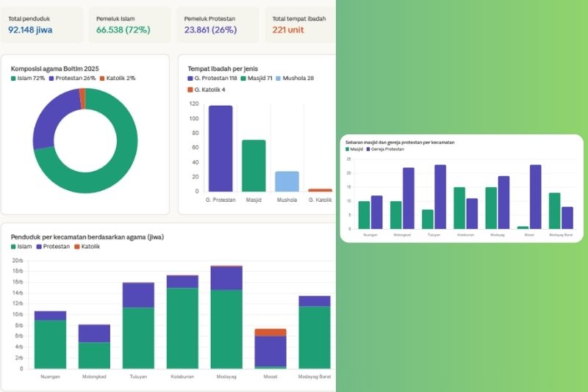588x392 pixels.
Task: Toggle 'Masjid' legend in sebaran per kecamatan chart
Action: coord(356,149)
